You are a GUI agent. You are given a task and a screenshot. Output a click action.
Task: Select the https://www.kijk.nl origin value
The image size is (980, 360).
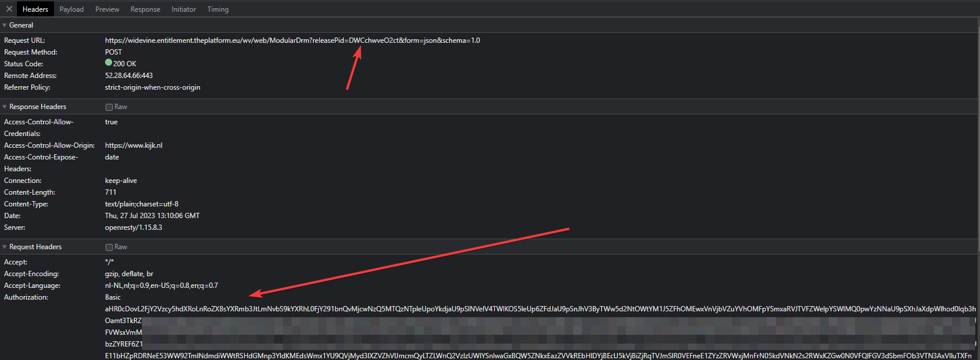click(134, 145)
